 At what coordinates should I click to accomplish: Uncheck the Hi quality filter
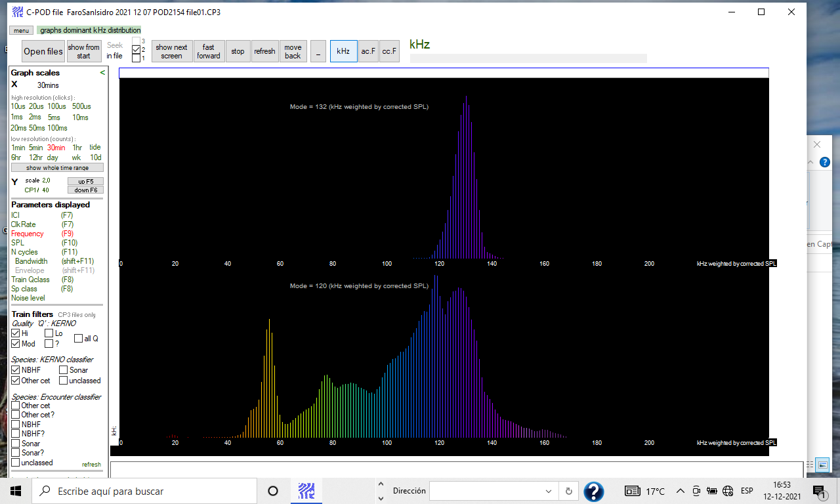pos(16,333)
